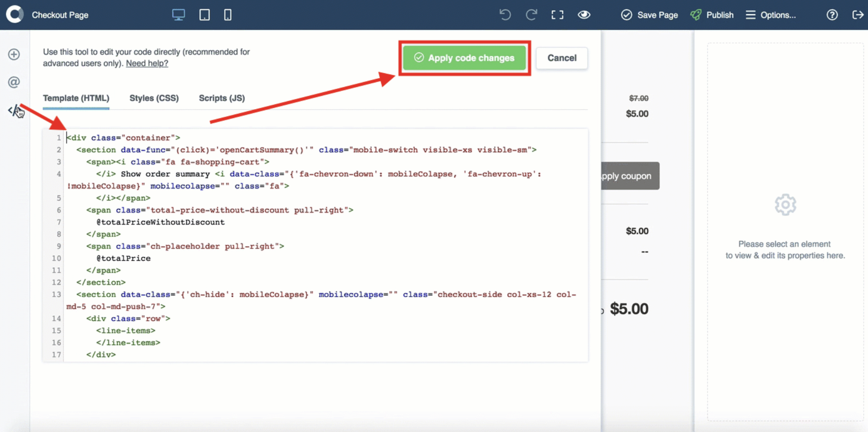Click the large $5.00 total price

tap(629, 309)
